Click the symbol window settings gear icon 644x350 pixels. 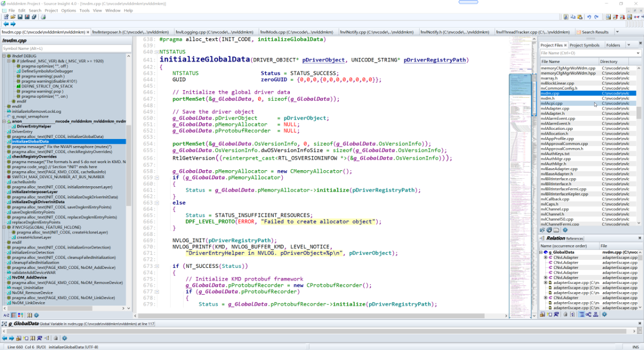pyautogui.click(x=36, y=315)
